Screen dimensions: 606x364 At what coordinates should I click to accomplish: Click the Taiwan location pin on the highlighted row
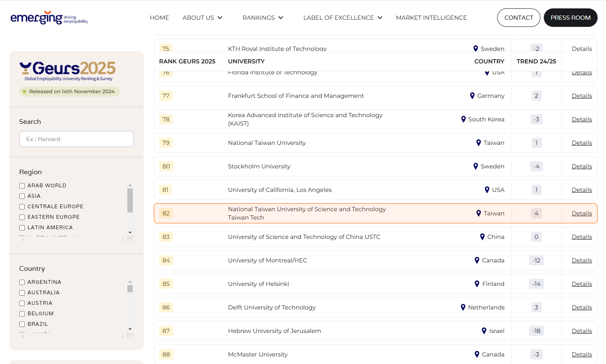478,213
